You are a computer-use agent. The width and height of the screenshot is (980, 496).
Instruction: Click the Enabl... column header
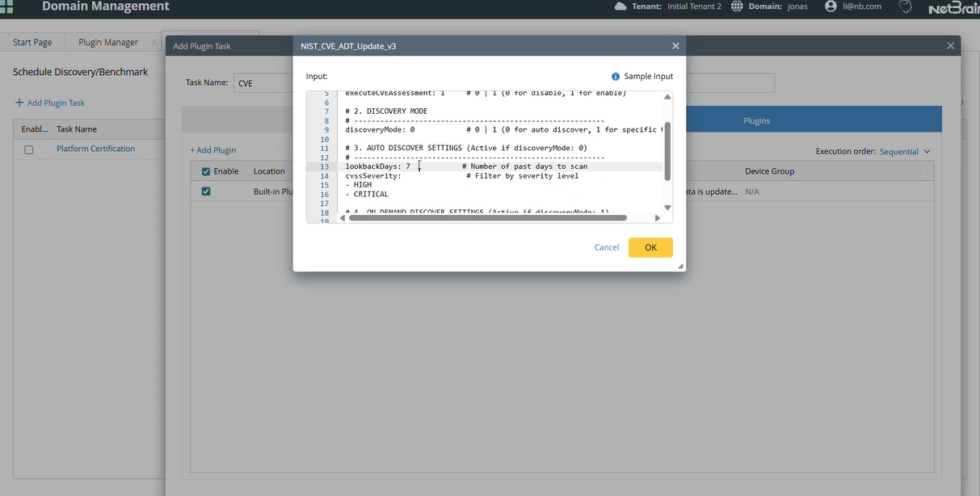point(35,129)
